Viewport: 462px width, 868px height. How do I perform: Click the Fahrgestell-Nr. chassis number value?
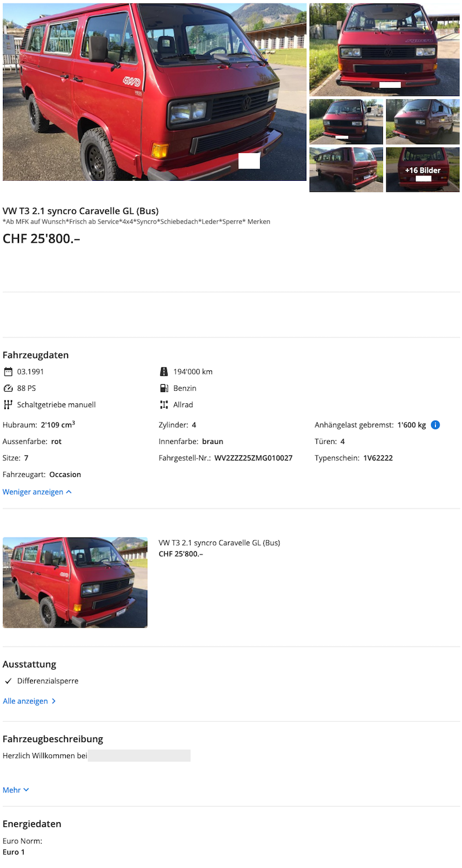point(254,458)
